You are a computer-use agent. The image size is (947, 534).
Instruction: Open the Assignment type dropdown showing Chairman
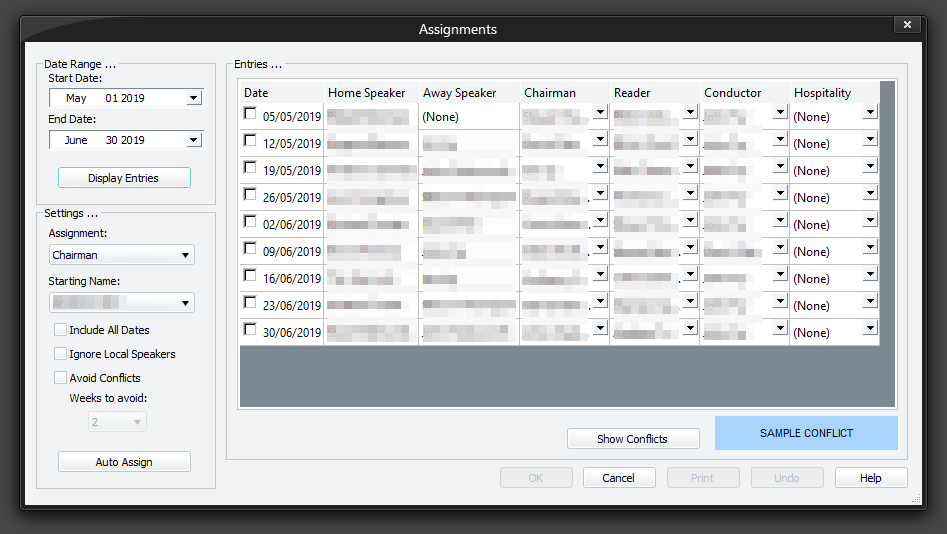point(121,255)
